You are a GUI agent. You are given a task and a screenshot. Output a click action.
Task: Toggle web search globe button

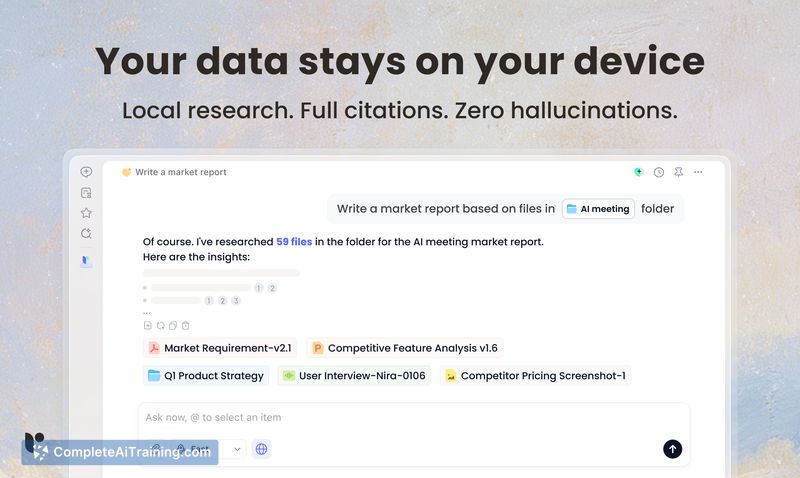(x=261, y=449)
